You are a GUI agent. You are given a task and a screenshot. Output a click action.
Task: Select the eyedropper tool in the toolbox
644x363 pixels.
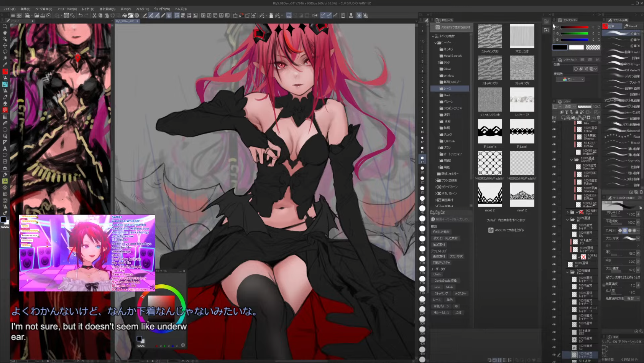point(5,65)
